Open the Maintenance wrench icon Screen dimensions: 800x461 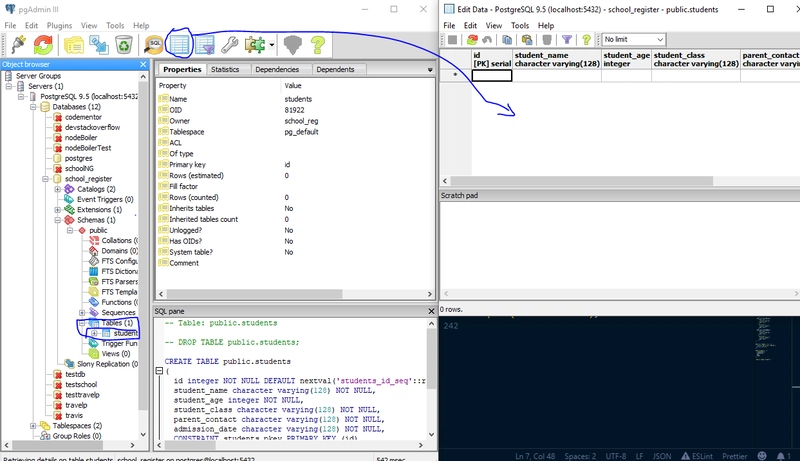click(230, 44)
